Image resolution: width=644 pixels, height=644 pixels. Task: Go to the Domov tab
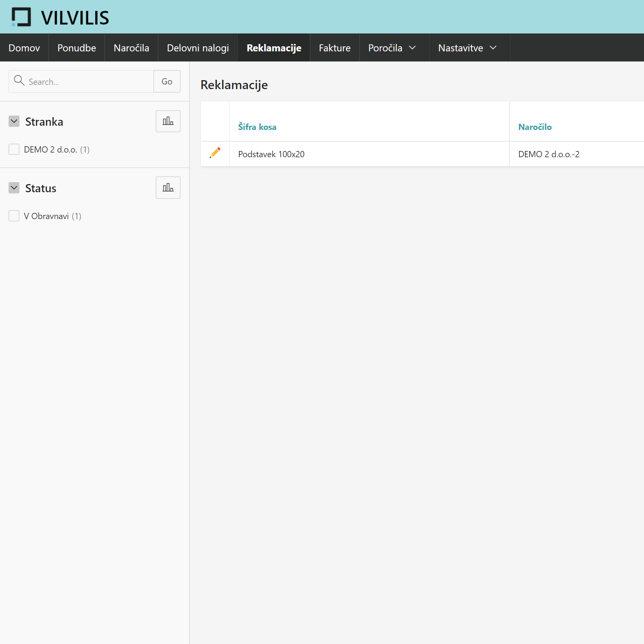coord(24,48)
